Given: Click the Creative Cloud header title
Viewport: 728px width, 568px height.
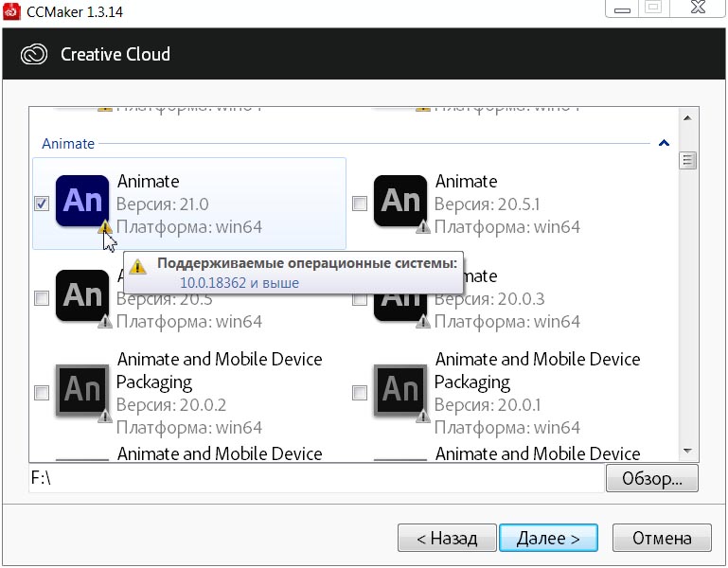Looking at the screenshot, I should pos(115,54).
